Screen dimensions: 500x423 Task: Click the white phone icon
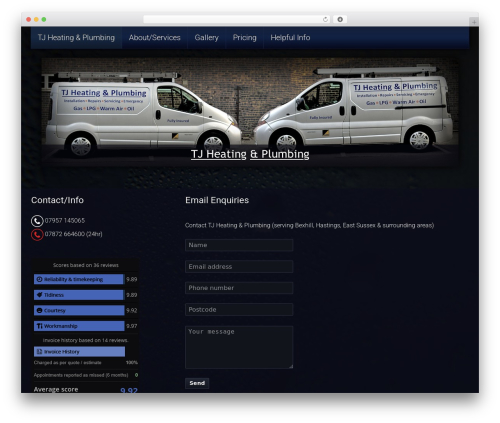(x=37, y=221)
